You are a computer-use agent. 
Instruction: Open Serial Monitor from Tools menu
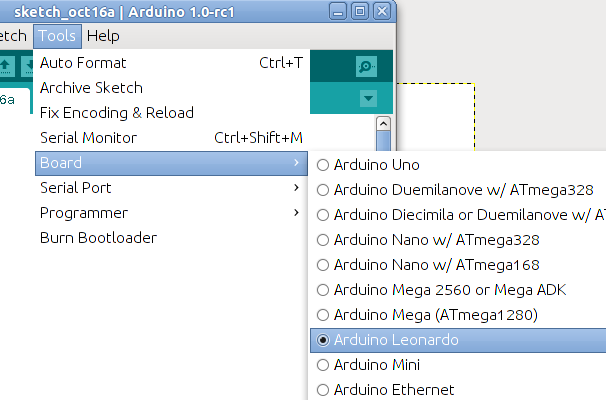coord(171,138)
